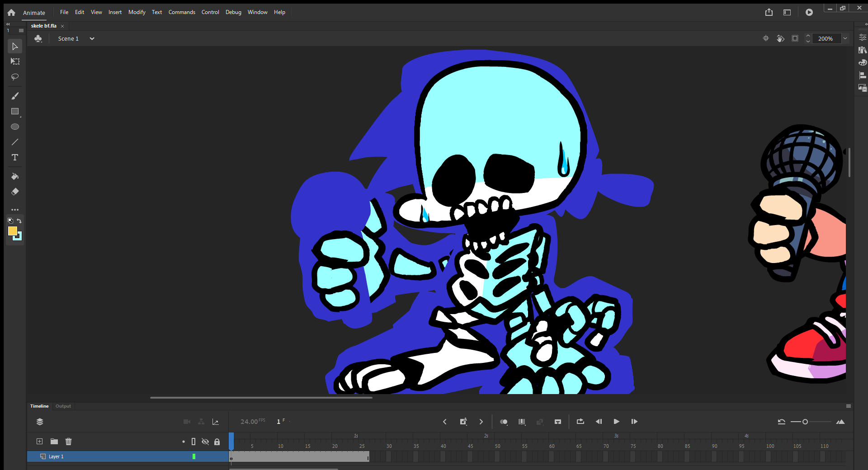Activate the Text tool

pyautogui.click(x=15, y=157)
